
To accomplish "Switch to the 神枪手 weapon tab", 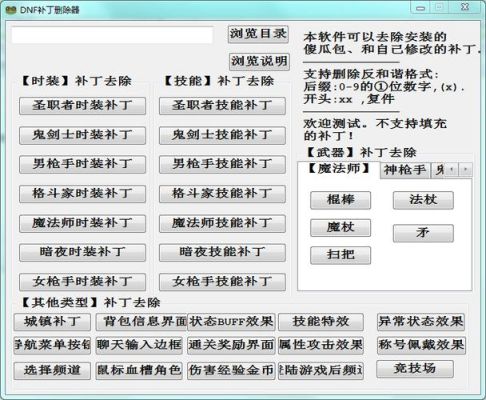I will [x=405, y=171].
